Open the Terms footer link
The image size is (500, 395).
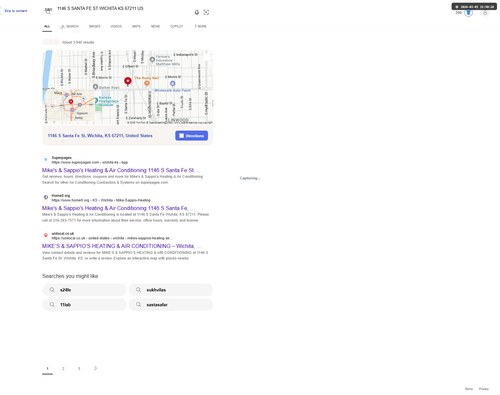pos(469,389)
